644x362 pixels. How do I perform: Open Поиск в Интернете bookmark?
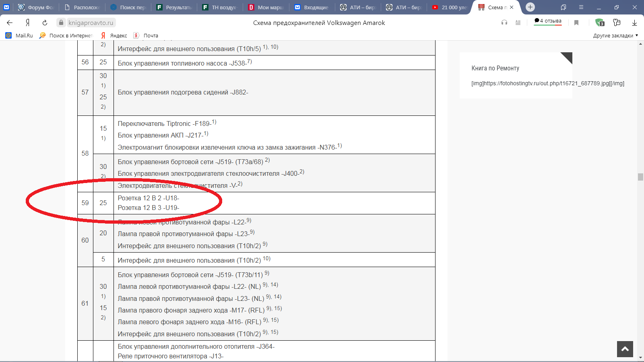66,35
